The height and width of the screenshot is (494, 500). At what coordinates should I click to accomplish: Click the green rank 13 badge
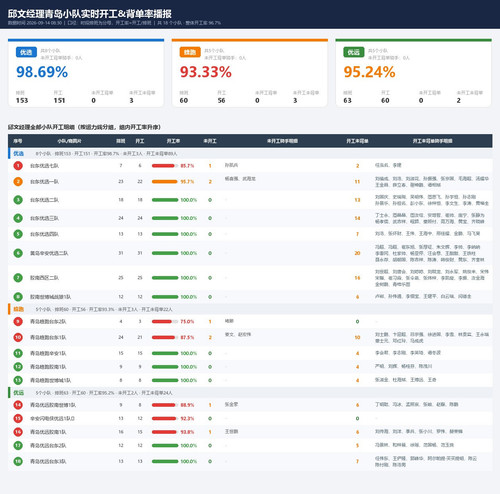click(x=18, y=380)
